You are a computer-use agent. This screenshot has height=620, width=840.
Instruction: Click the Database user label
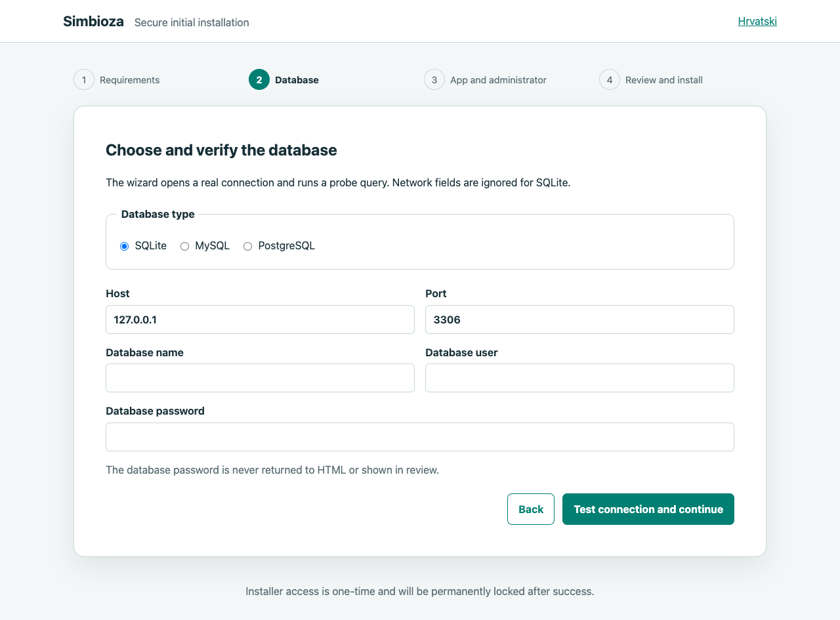(461, 352)
